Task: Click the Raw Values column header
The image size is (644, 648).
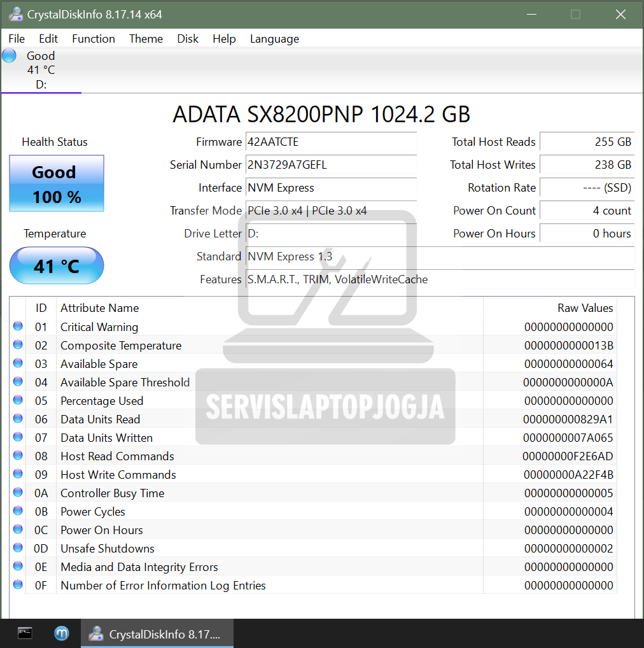Action: tap(585, 308)
